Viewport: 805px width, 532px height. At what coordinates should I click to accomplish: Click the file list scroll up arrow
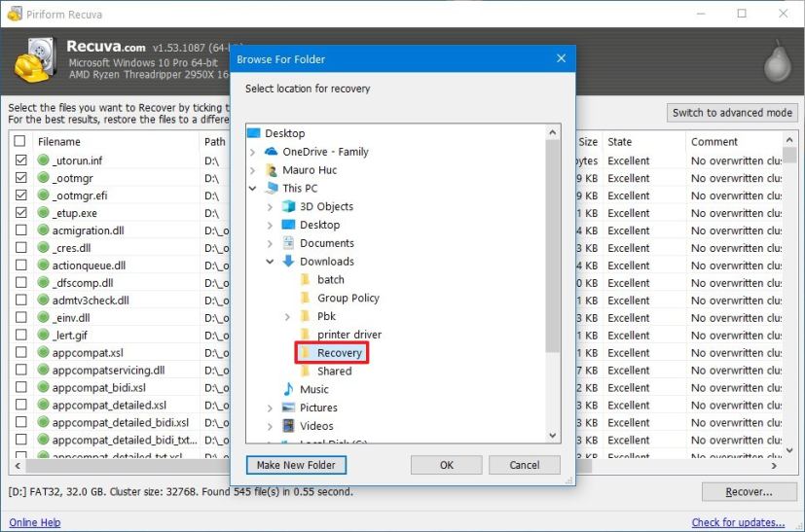(789, 139)
